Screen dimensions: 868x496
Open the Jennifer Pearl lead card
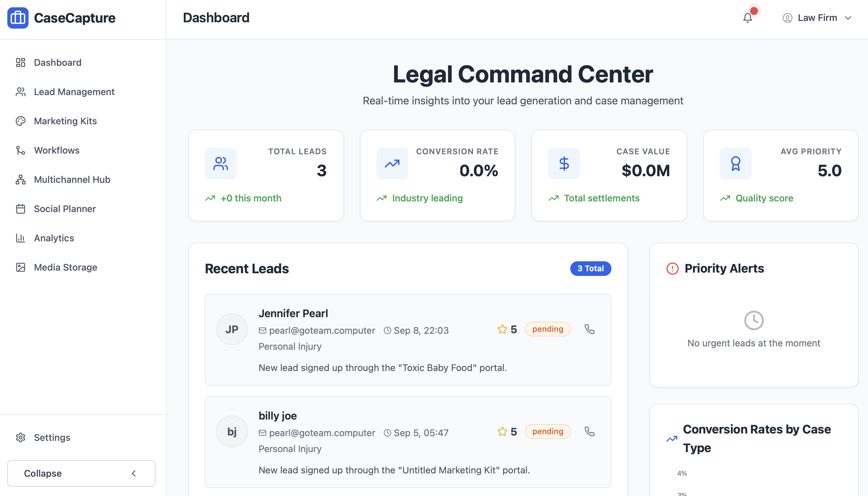[293, 313]
